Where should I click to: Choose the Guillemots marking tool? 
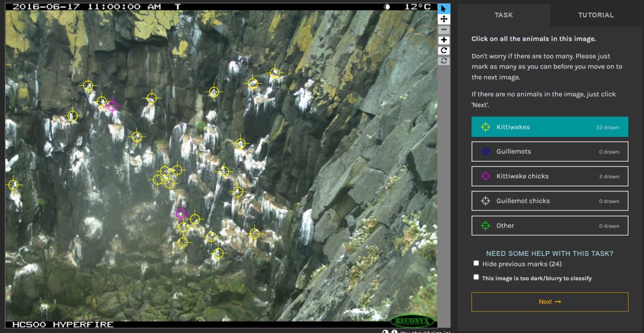pos(550,152)
